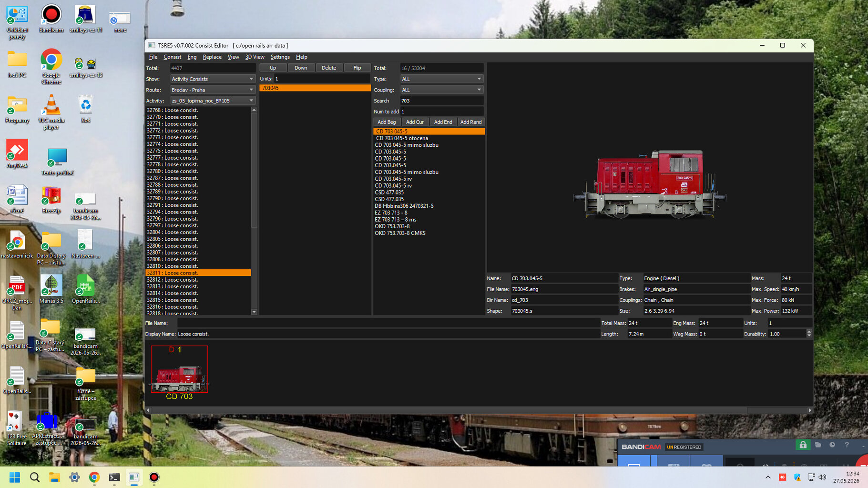This screenshot has height=488, width=868.
Task: Open the Help menu
Action: 302,57
